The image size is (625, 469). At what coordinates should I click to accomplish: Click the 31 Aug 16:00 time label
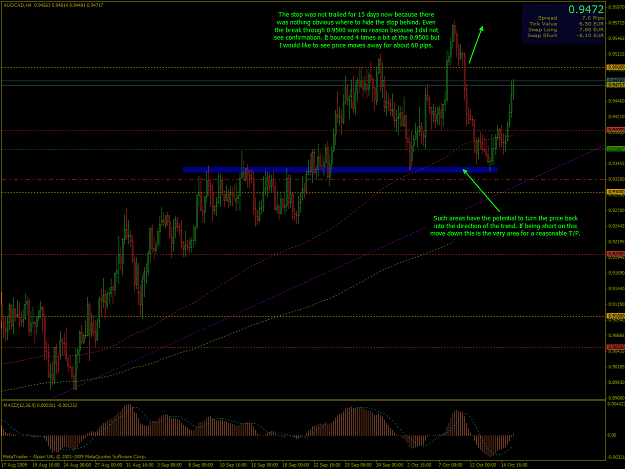coord(140,465)
